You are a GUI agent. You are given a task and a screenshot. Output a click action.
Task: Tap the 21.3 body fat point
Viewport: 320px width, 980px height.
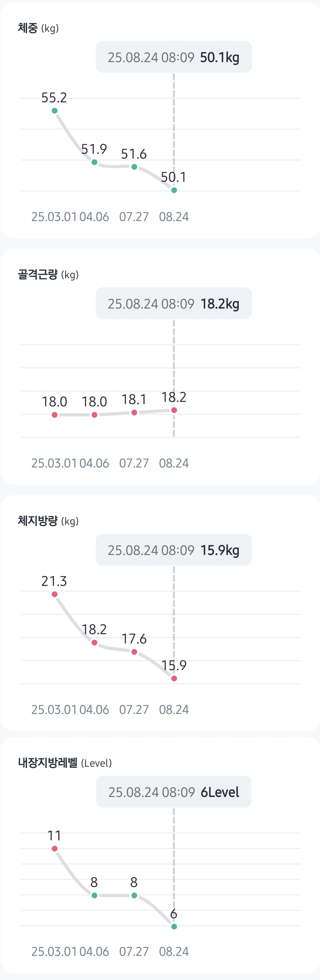(55, 594)
